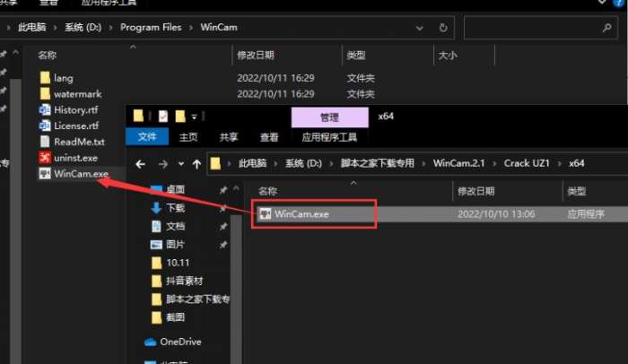Open the watermark folder icon

(45, 94)
